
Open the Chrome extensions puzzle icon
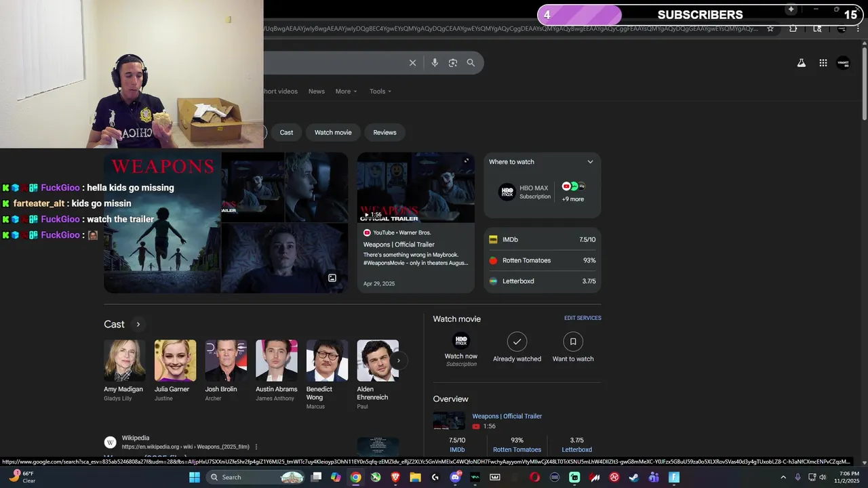click(793, 28)
